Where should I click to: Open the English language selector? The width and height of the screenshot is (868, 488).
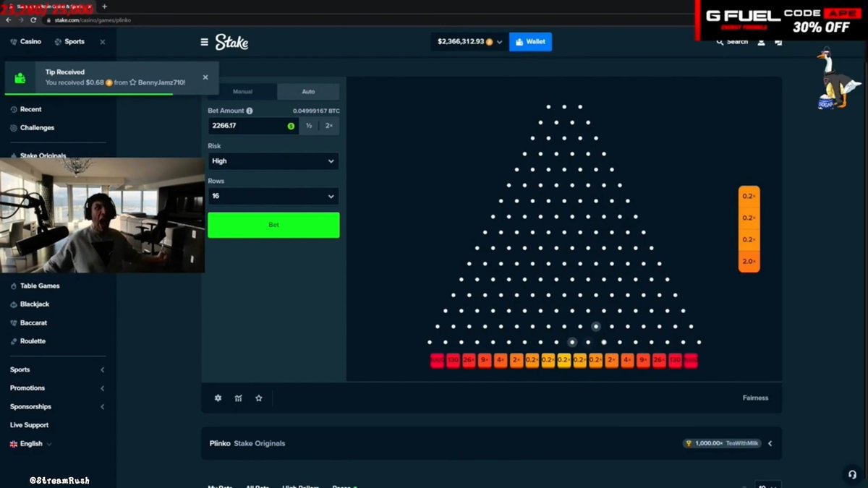pyautogui.click(x=31, y=444)
